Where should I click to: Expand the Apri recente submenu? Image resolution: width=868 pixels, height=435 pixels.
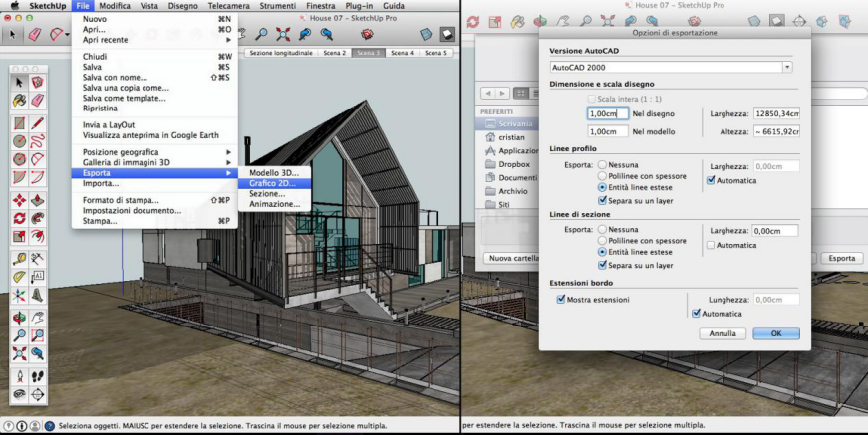coord(155,40)
